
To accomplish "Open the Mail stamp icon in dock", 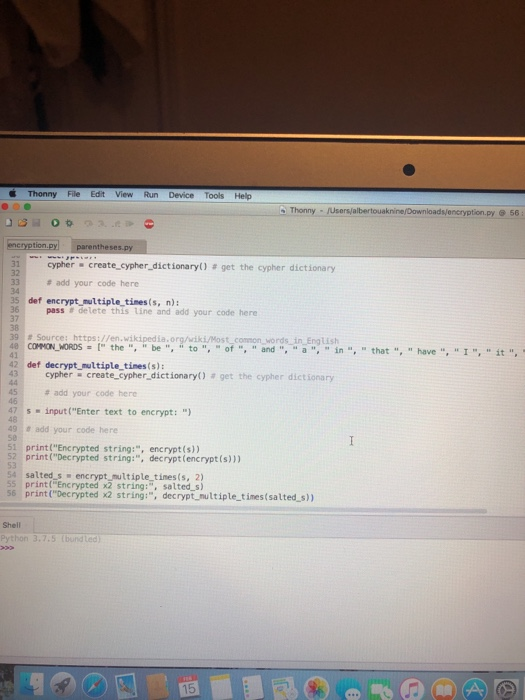I will [125, 686].
